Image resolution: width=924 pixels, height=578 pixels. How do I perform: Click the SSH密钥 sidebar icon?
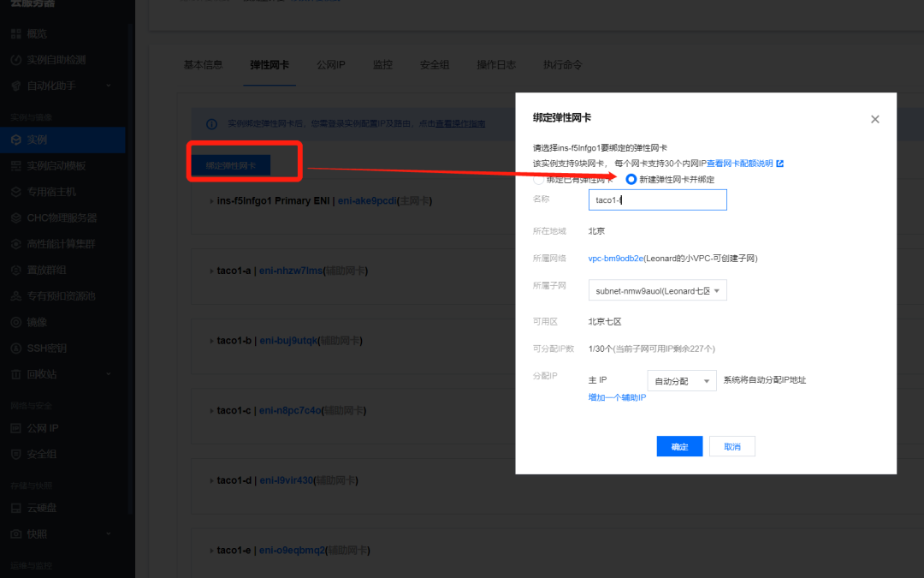(16, 348)
